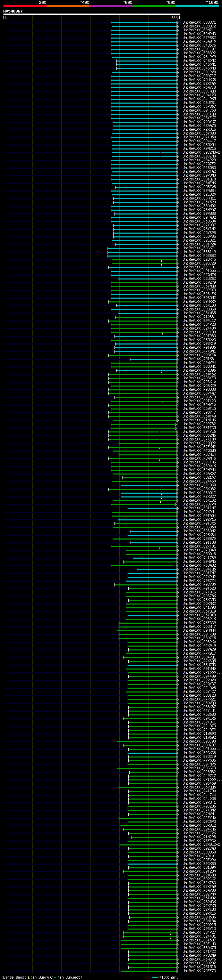Select the UniRef100_C0HH11 label

click(x=199, y=198)
